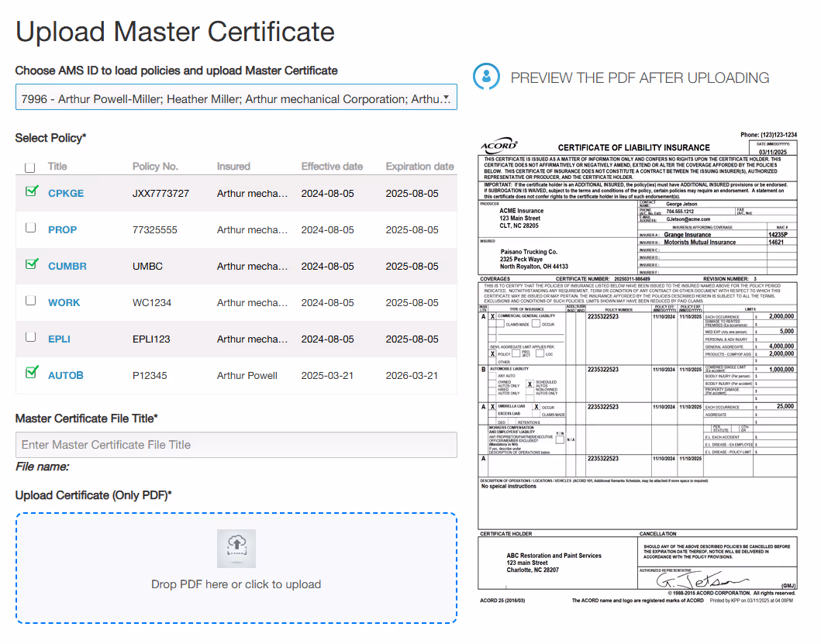Open the PROP policy link
The image size is (821, 644).
click(x=62, y=230)
